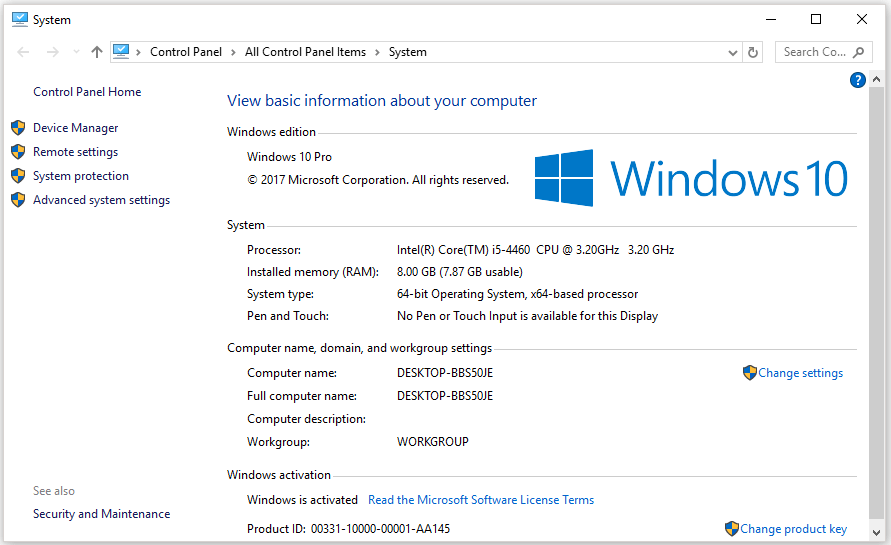The image size is (891, 545).
Task: Open Help with the question mark icon
Action: [x=857, y=80]
